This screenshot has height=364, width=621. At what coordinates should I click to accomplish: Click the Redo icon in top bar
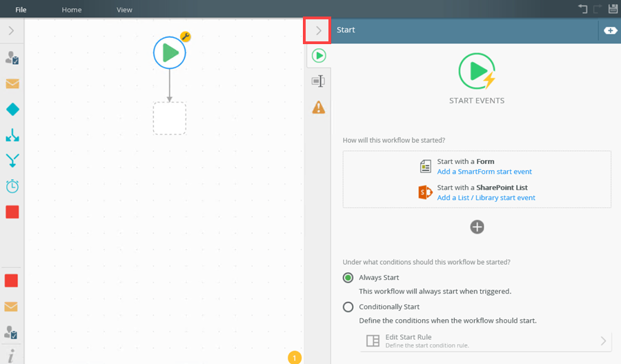598,9
